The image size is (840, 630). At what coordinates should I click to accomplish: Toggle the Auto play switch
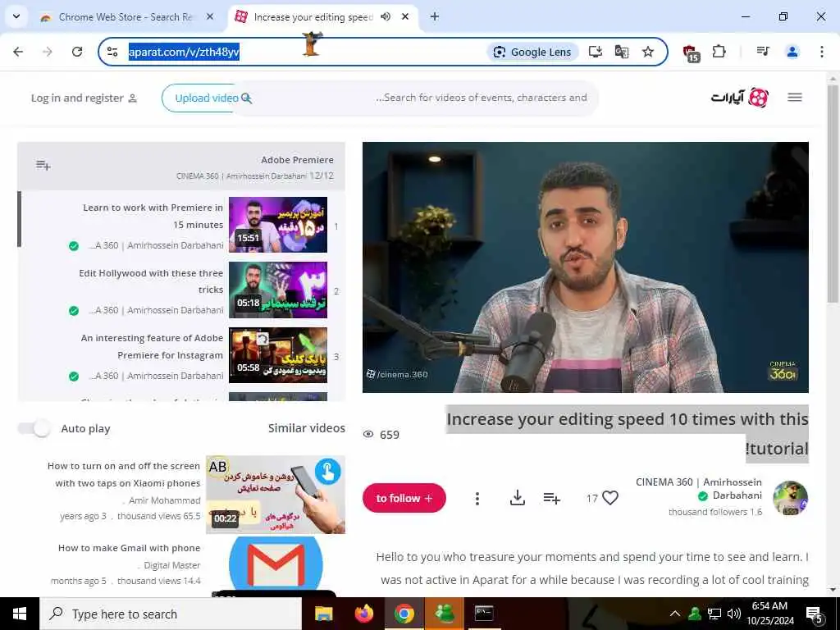point(34,428)
